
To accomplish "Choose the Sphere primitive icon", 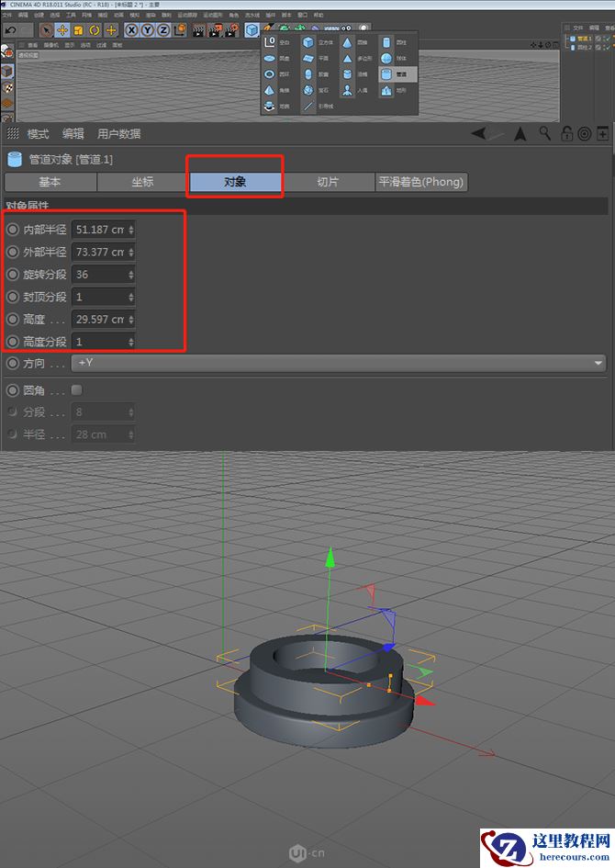I will [386, 58].
